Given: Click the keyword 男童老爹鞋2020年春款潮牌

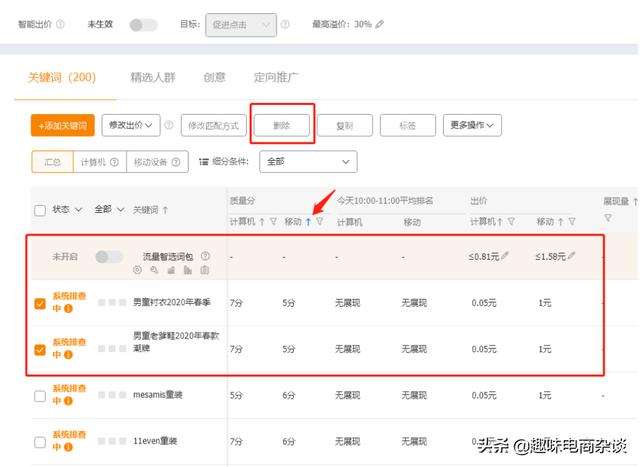Looking at the screenshot, I should coord(176,342).
